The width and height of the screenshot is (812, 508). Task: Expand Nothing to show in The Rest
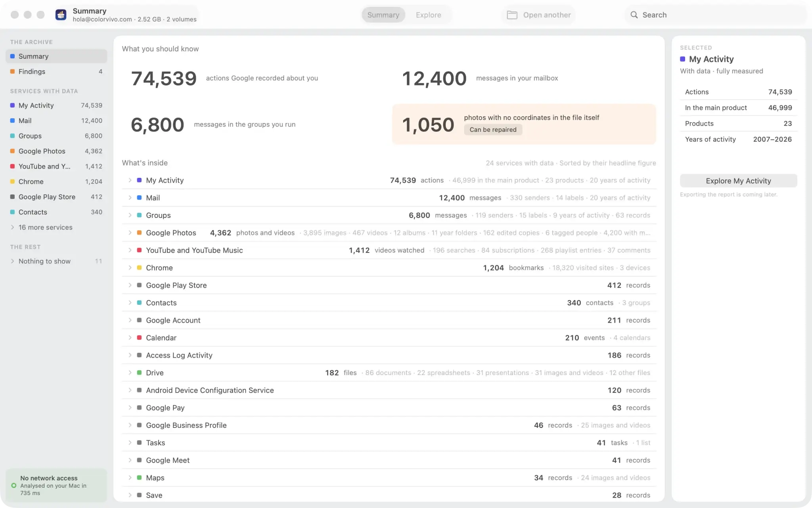12,261
